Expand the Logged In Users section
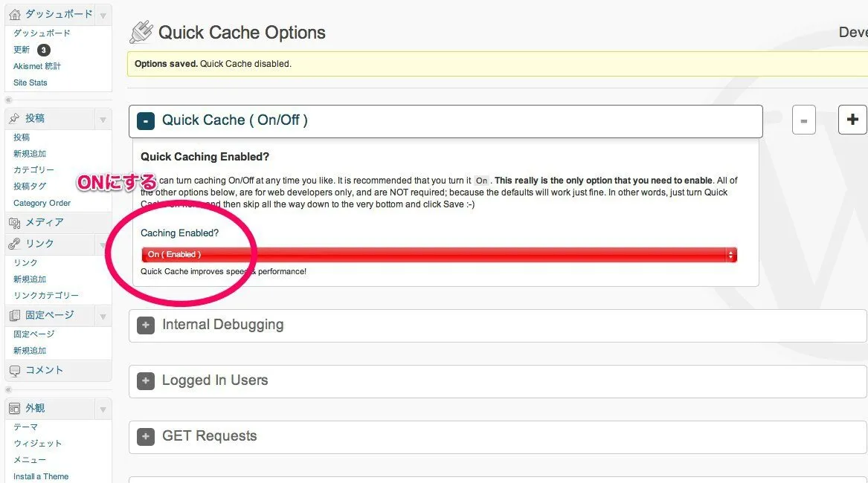This screenshot has height=483, width=868. point(146,381)
